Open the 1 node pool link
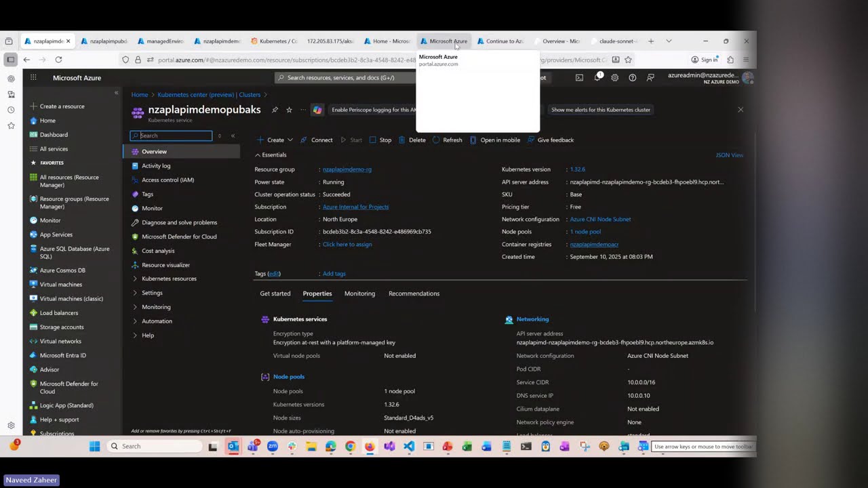The width and height of the screenshot is (868, 488). point(585,232)
